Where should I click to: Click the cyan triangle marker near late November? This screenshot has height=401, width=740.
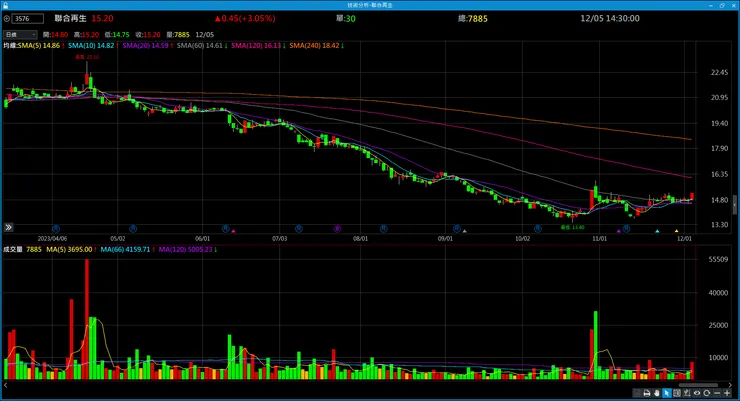[657, 231]
